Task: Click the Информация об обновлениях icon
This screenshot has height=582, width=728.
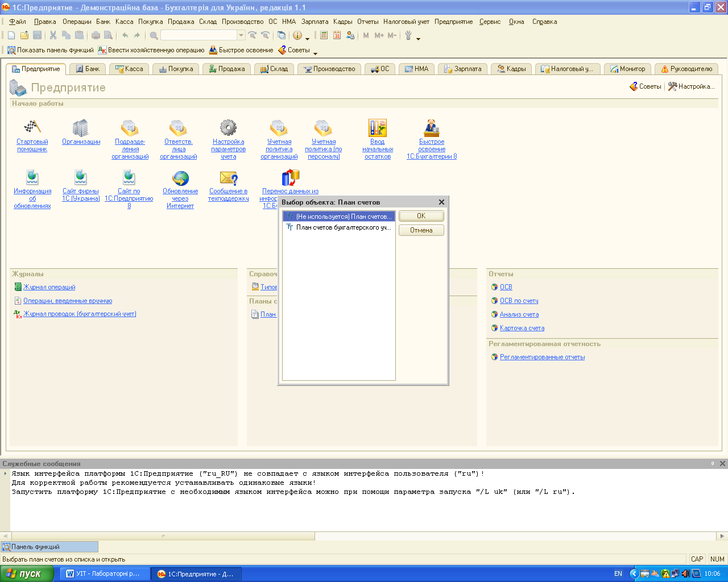Action: coord(32,178)
